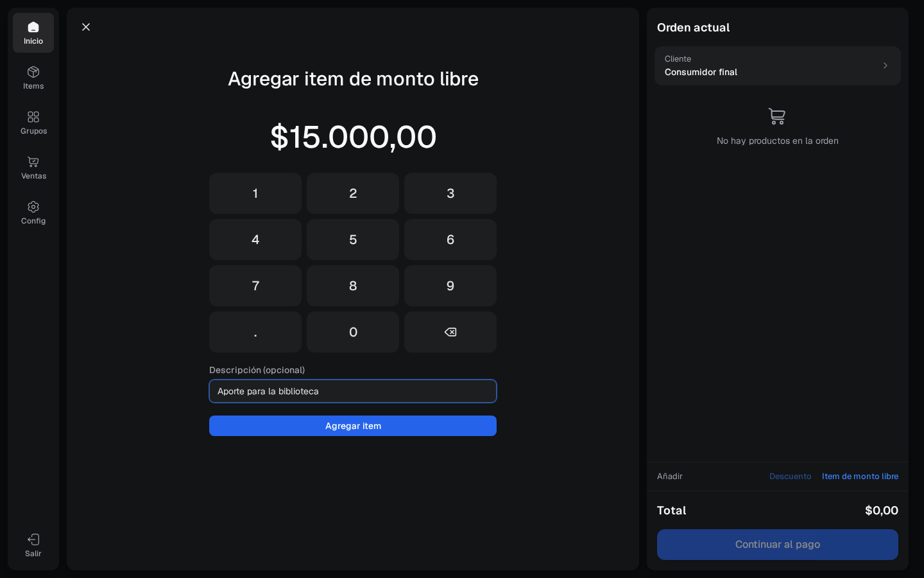Close the free amount item dialog

click(86, 27)
